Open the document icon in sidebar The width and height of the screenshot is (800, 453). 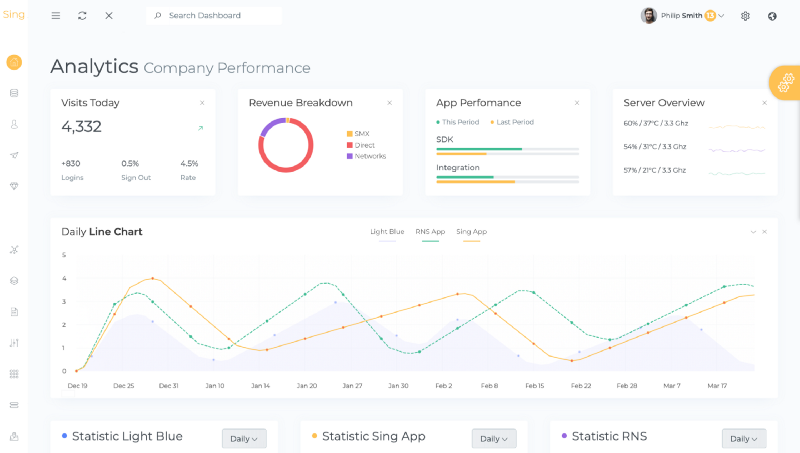14,312
